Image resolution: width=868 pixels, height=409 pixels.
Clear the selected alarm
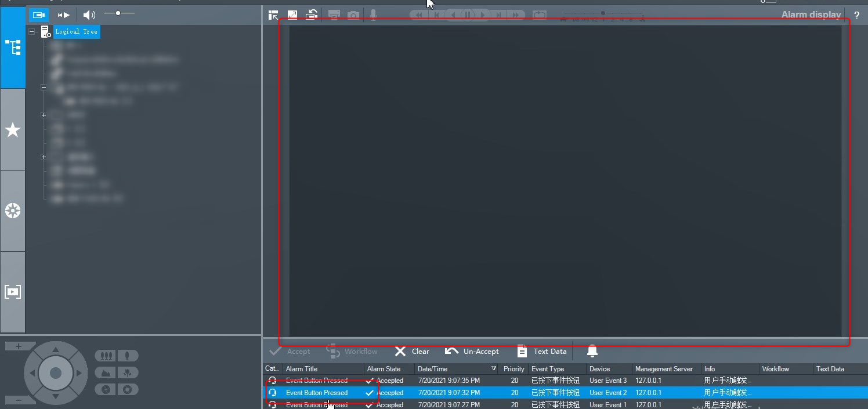pos(412,352)
